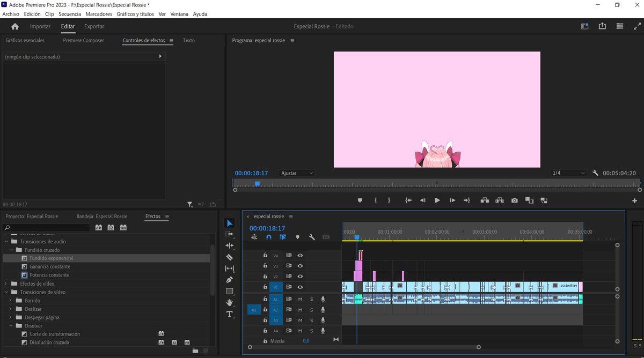Toggle track lock on V1
The height and width of the screenshot is (358, 644).
(x=265, y=287)
